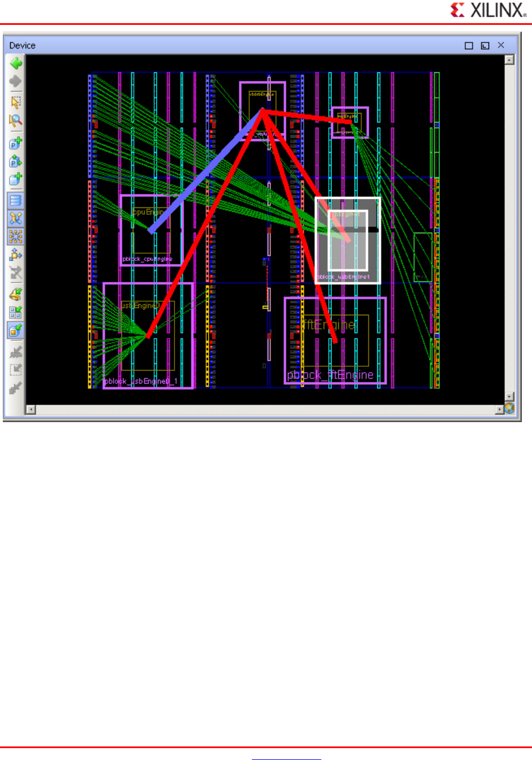This screenshot has width=532, height=760.
Task: Click the grayed forward arrow icon
Action: [x=16, y=81]
